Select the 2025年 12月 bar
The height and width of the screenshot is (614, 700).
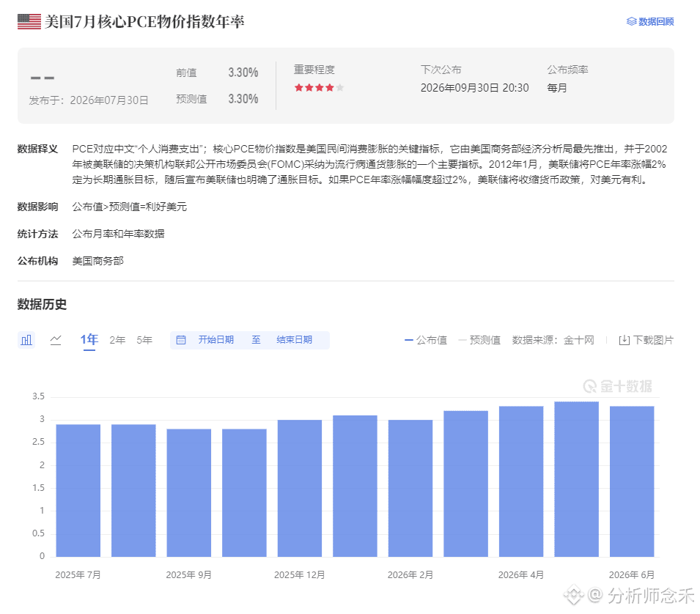coord(300,488)
